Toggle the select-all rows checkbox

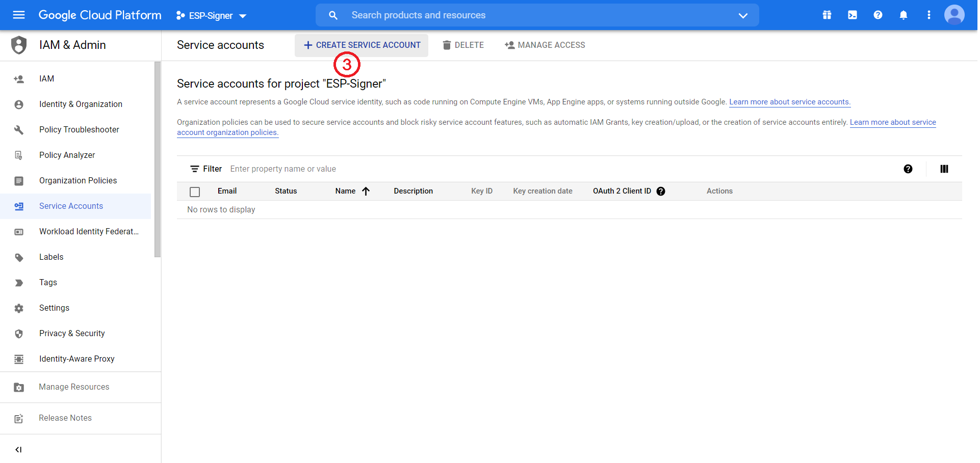coord(195,192)
